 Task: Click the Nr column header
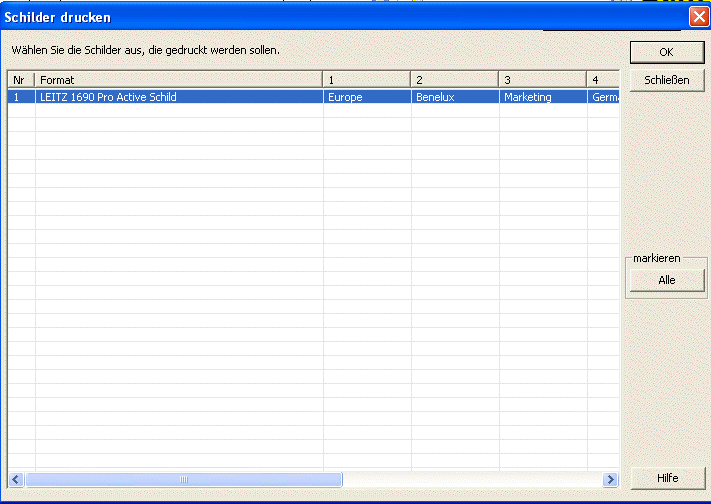pyautogui.click(x=20, y=79)
